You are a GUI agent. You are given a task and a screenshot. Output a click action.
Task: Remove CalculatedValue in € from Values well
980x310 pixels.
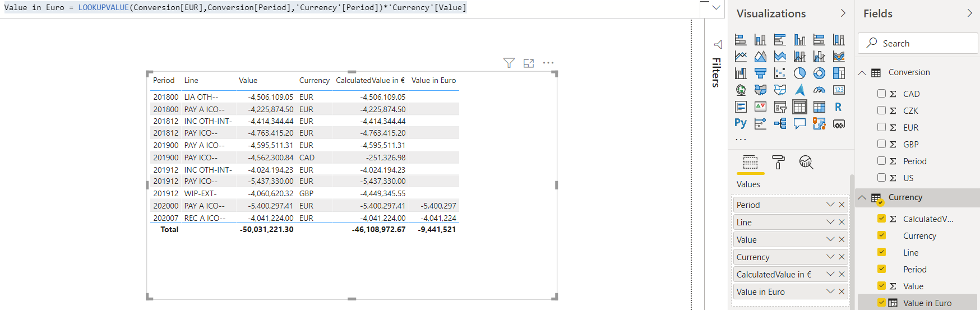click(842, 274)
